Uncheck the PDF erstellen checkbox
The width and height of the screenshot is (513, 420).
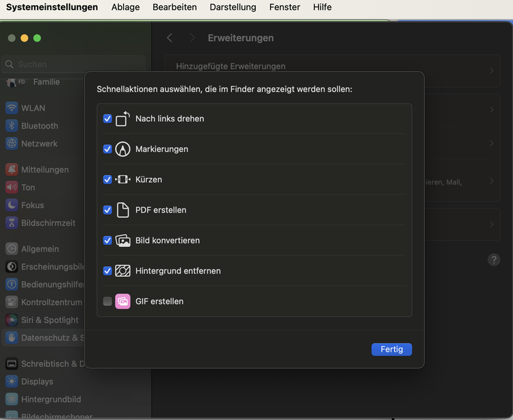tap(107, 210)
